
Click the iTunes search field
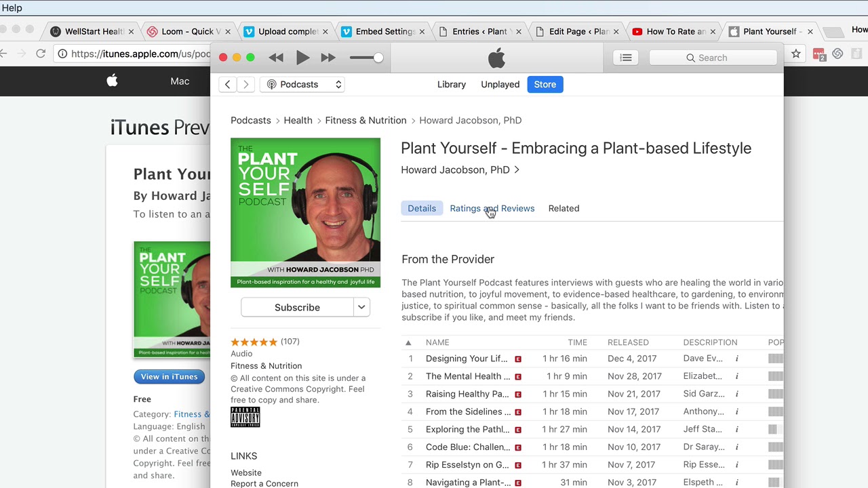click(713, 58)
